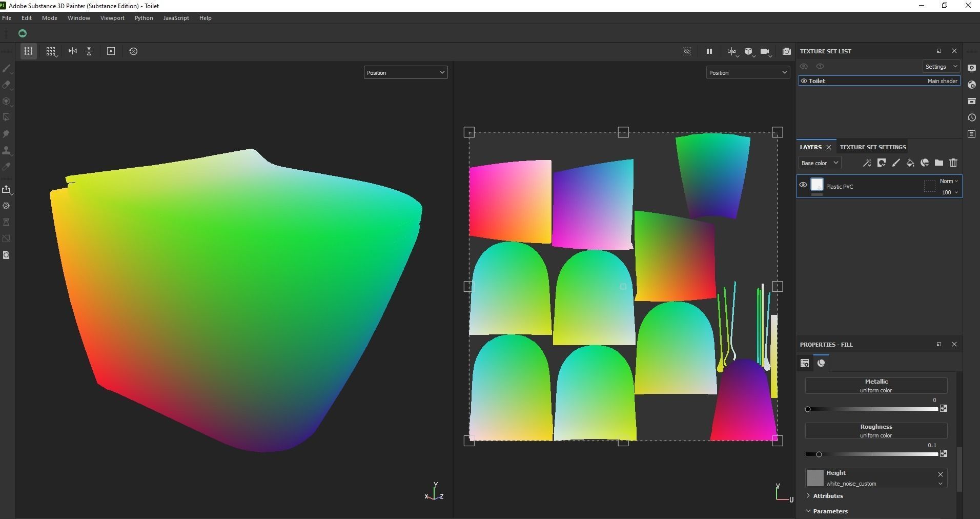Change the Norm blending mode dropdown
Screen dimensions: 980x519
(x=949, y=181)
